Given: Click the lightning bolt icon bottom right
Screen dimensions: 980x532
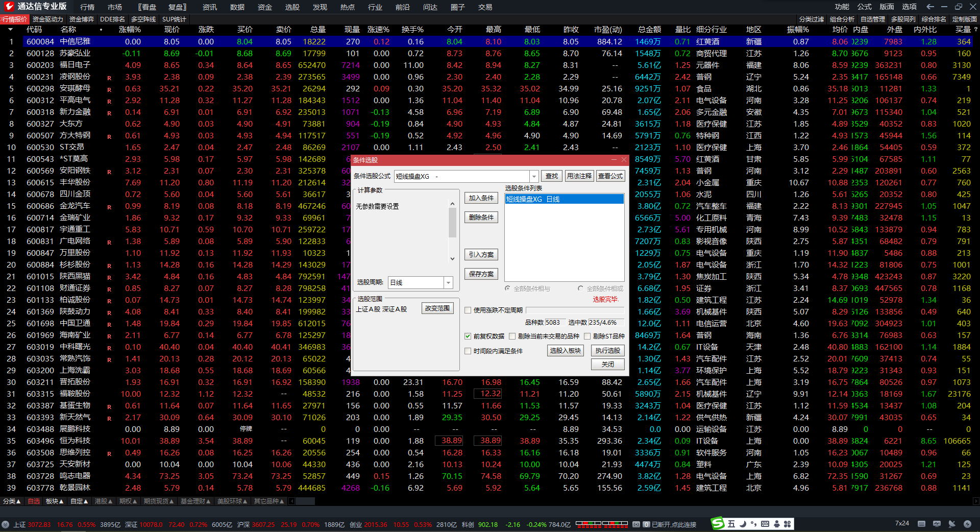Looking at the screenshot, I should click(x=967, y=524).
